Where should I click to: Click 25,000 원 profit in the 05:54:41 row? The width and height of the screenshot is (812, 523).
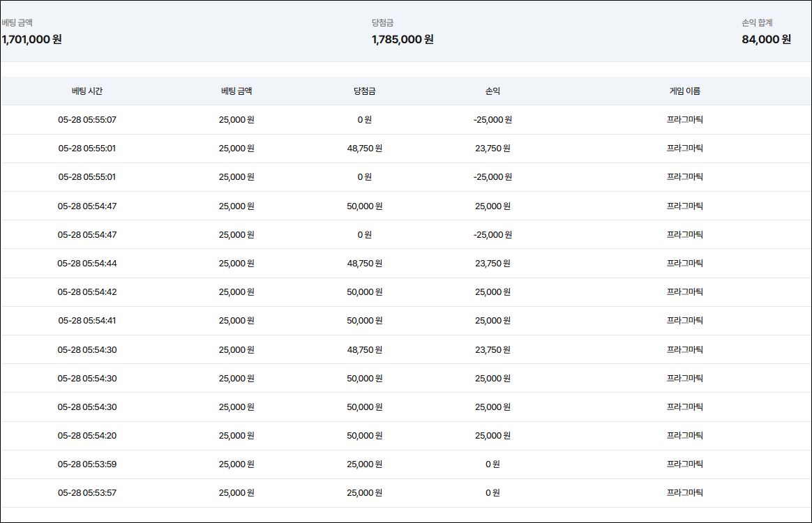point(493,321)
